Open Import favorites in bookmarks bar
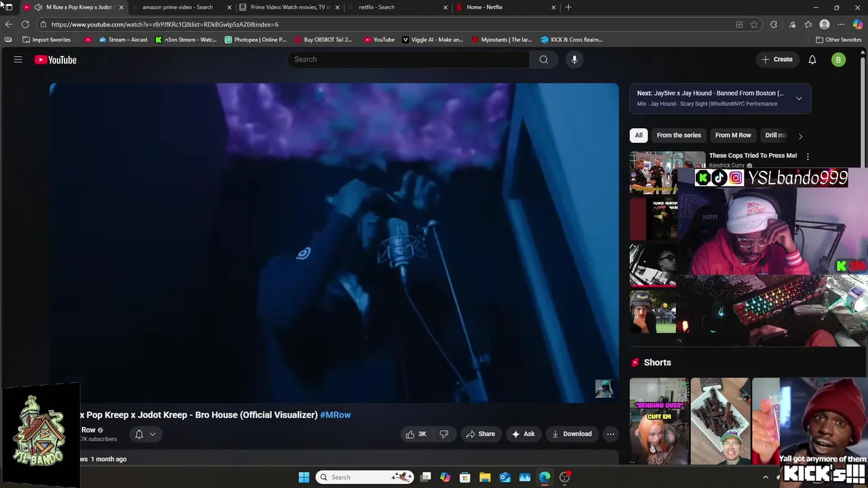The image size is (868, 488). click(x=46, y=39)
